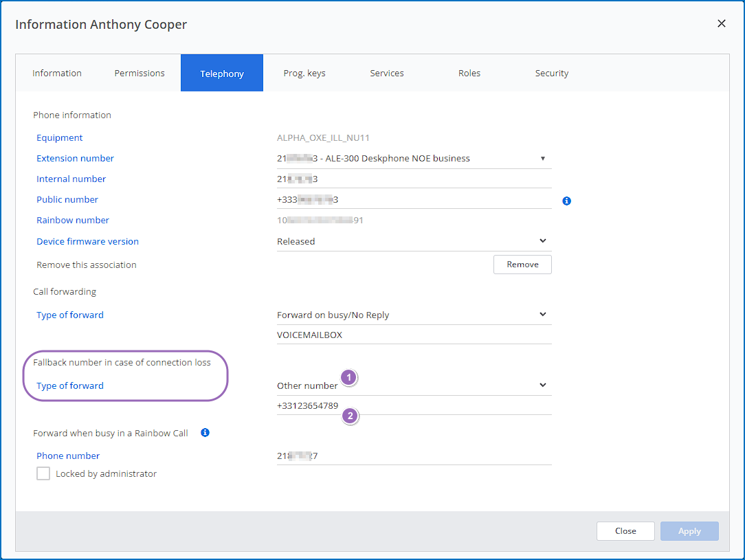The height and width of the screenshot is (560, 745).
Task: Click the purple step 2 marker
Action: [351, 416]
